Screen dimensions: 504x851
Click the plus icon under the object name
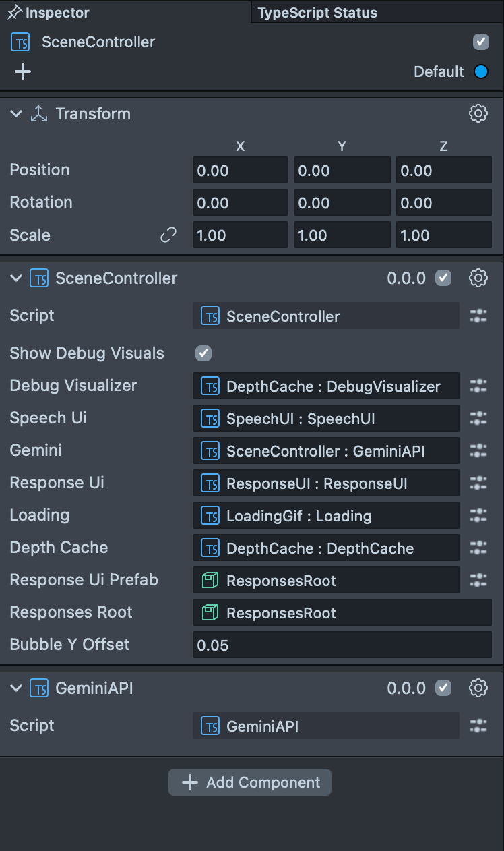pyautogui.click(x=23, y=71)
